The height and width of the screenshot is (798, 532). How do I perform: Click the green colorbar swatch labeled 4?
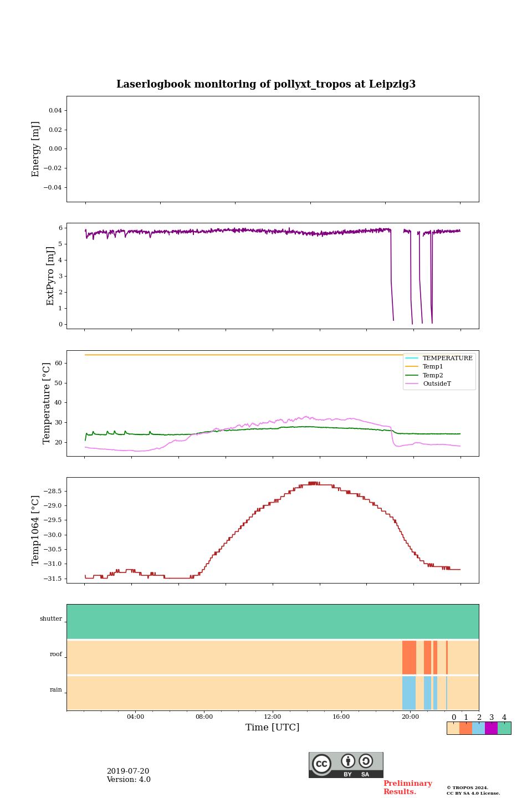(504, 728)
